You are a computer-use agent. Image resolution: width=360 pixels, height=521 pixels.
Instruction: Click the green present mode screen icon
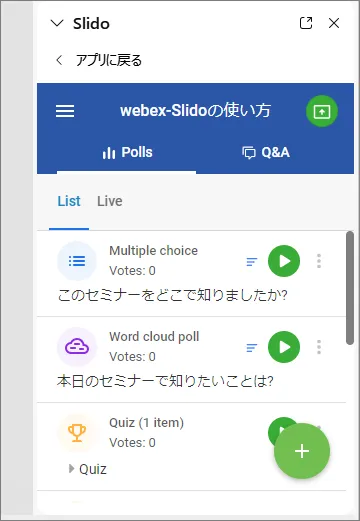pos(322,111)
